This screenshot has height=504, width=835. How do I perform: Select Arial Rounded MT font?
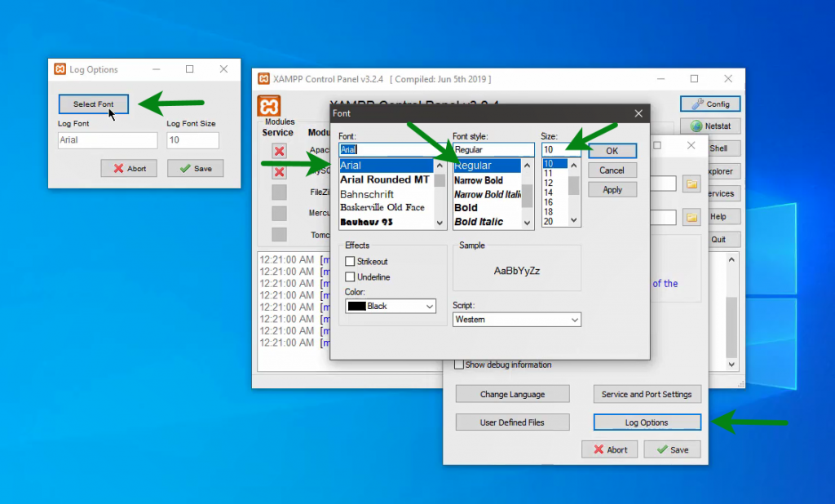click(386, 179)
